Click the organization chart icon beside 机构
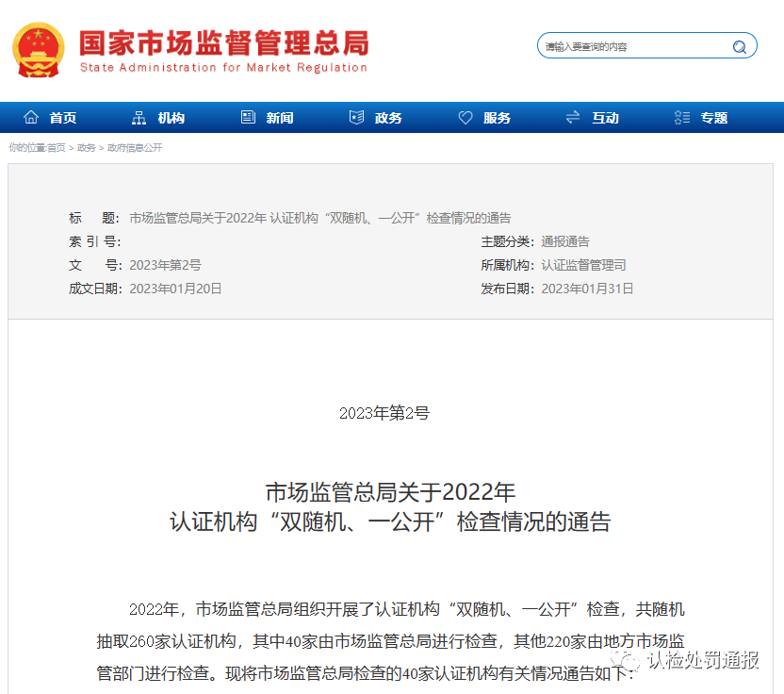This screenshot has height=694, width=784. click(x=139, y=118)
